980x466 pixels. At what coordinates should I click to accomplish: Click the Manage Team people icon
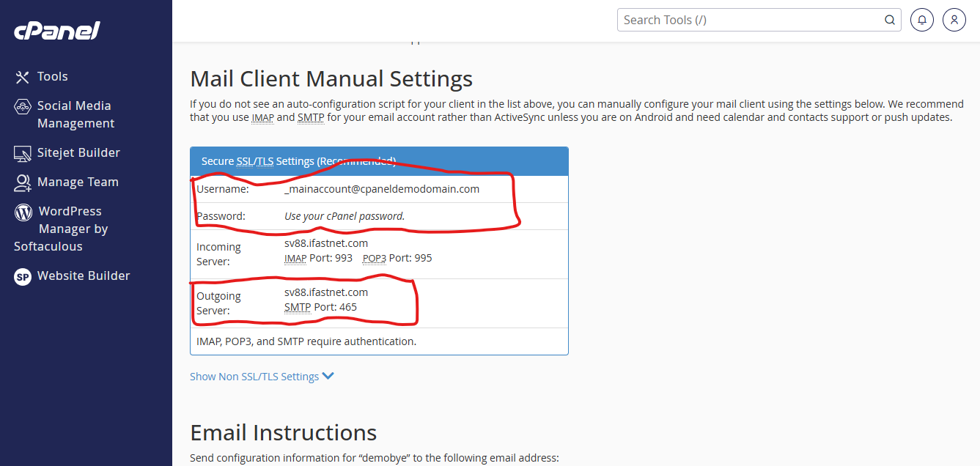tap(23, 182)
